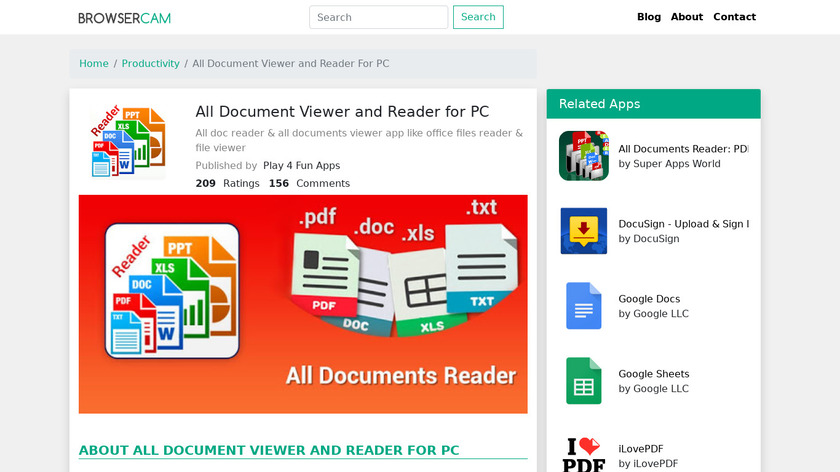840x472 pixels.
Task: Open the iLovePDF related app title
Action: (641, 449)
